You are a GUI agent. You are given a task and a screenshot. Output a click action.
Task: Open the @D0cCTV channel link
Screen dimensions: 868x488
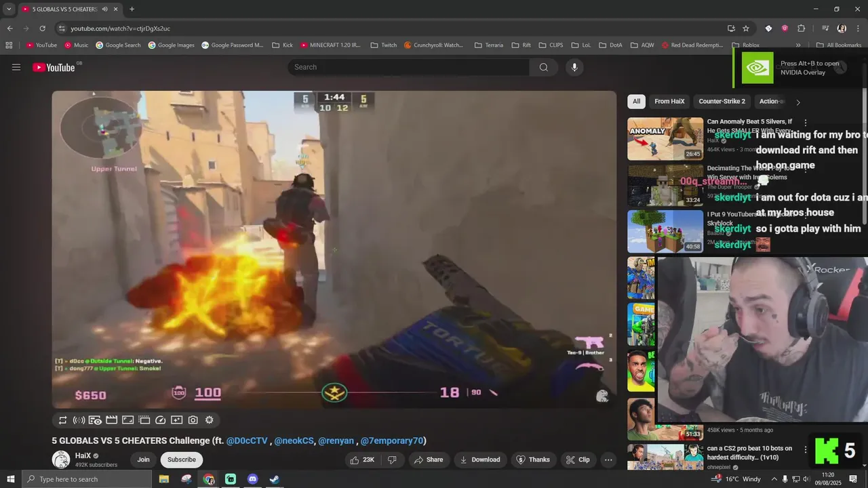tap(247, 441)
